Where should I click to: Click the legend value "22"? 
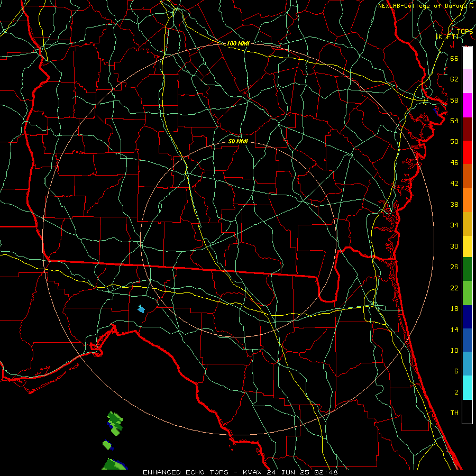(x=454, y=288)
